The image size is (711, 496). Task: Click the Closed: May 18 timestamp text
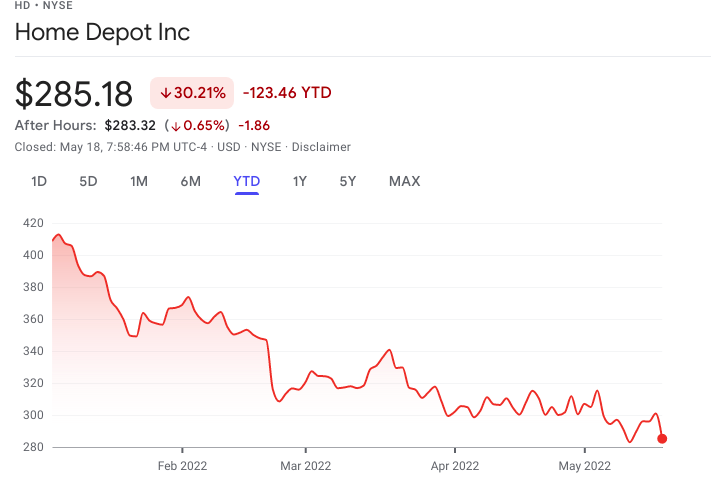[x=111, y=147]
